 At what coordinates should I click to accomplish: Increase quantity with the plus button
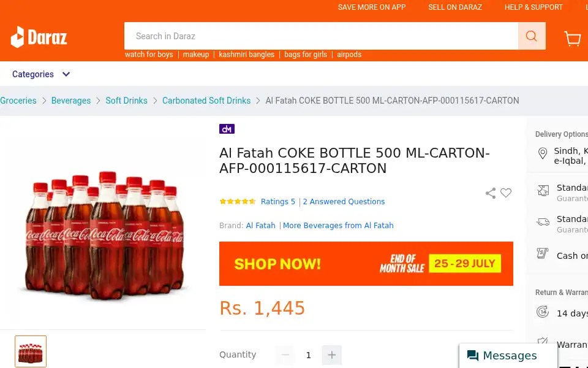point(332,355)
